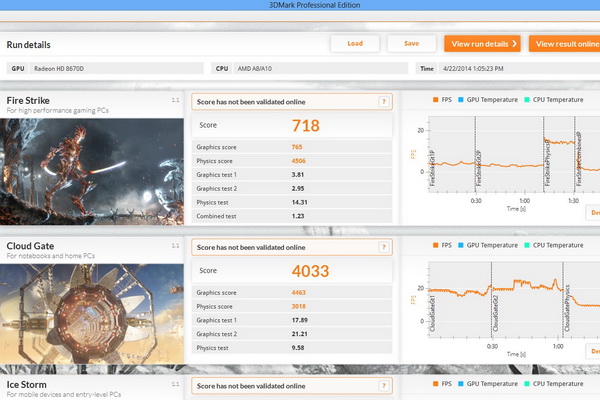Click the Ice Storm title
600x400 pixels.
tap(26, 385)
